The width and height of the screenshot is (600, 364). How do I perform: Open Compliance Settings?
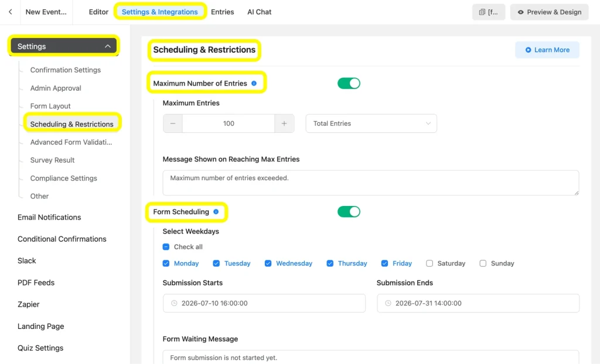tap(63, 178)
